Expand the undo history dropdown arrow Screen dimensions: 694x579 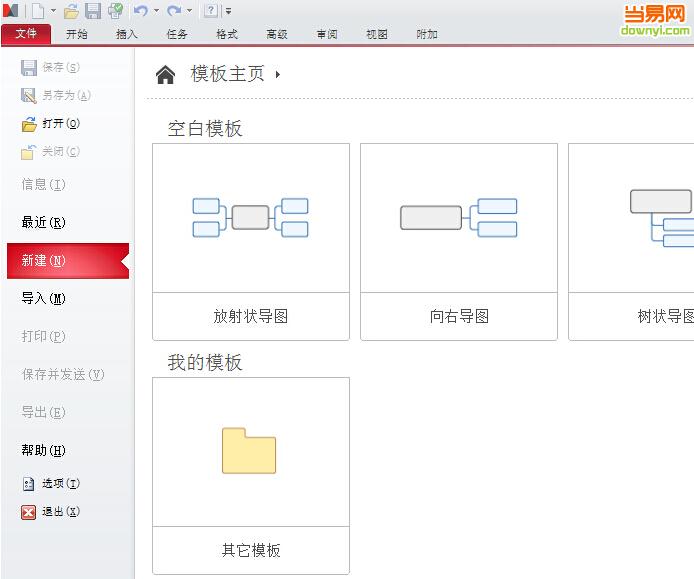click(156, 11)
